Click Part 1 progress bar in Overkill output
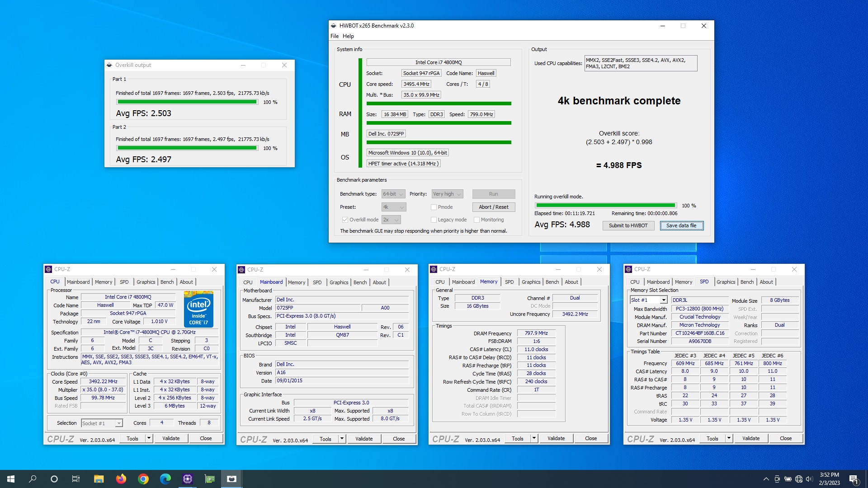Viewport: 868px width, 488px height. click(187, 102)
